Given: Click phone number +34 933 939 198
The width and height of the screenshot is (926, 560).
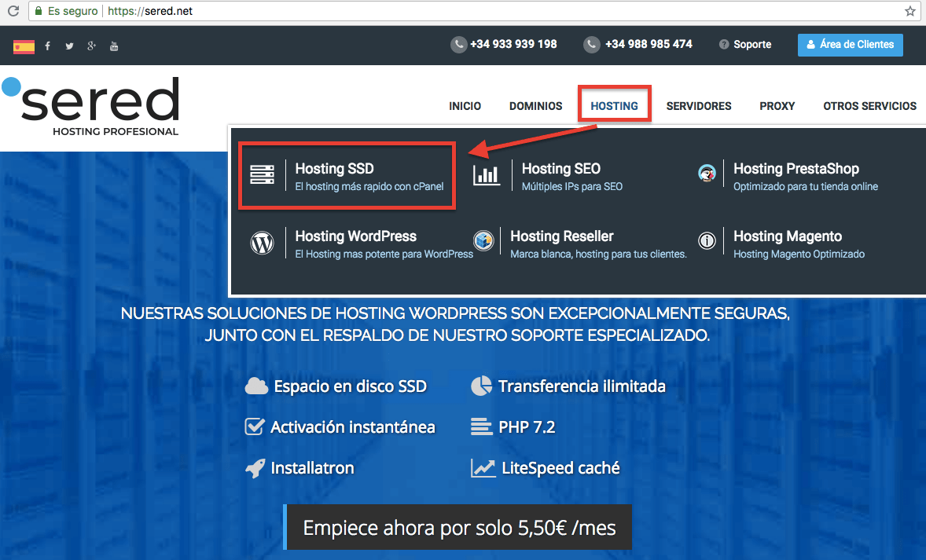Looking at the screenshot, I should pos(513,44).
